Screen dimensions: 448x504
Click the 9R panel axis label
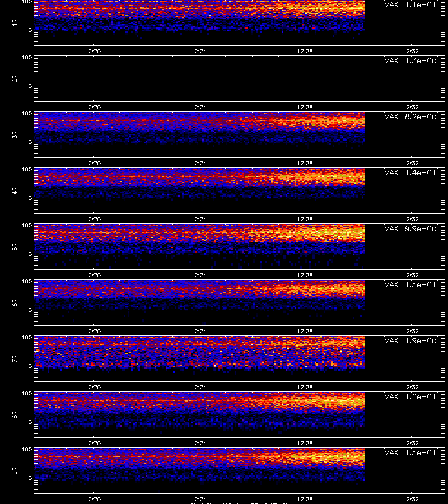click(x=15, y=471)
